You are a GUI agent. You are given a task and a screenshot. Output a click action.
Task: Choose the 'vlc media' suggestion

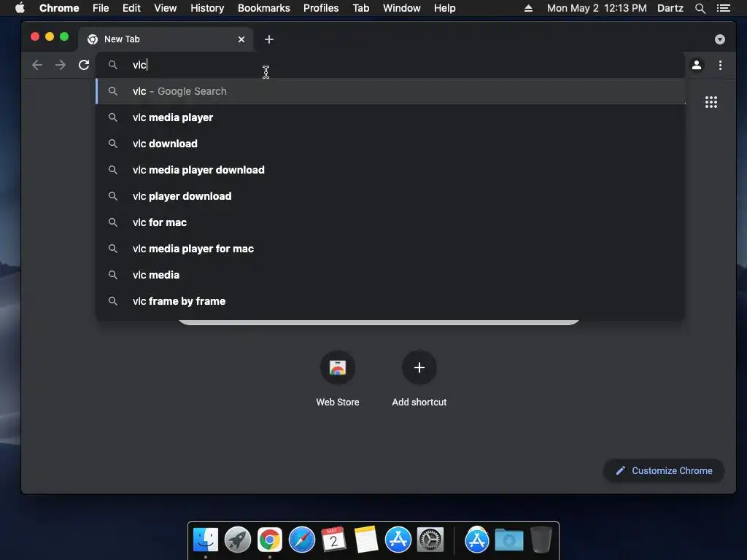(x=391, y=274)
